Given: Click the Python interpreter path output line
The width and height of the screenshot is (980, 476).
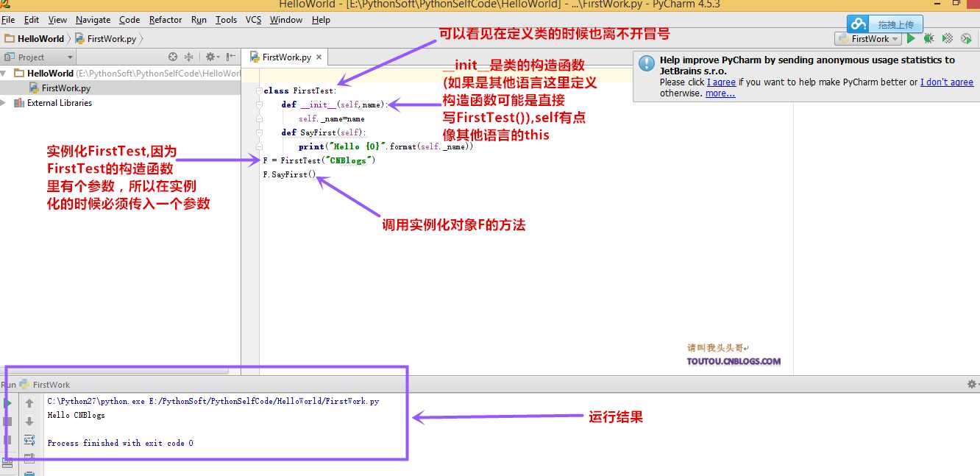Looking at the screenshot, I should pos(213,401).
